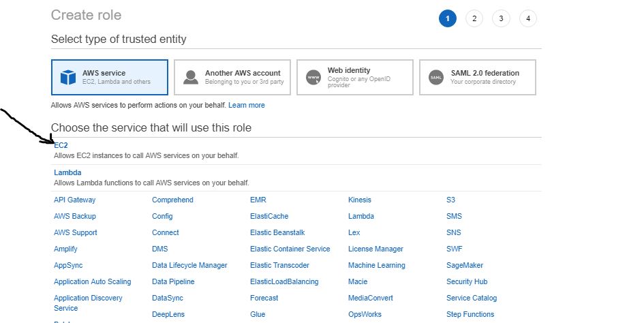644x323 pixels.
Task: Select Application Auto Scaling service
Action: [x=93, y=282]
